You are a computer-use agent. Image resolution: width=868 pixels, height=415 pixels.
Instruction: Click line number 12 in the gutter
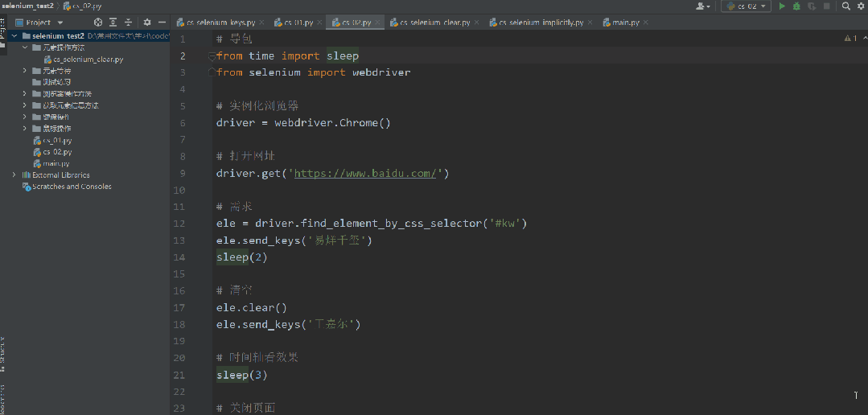coord(179,224)
